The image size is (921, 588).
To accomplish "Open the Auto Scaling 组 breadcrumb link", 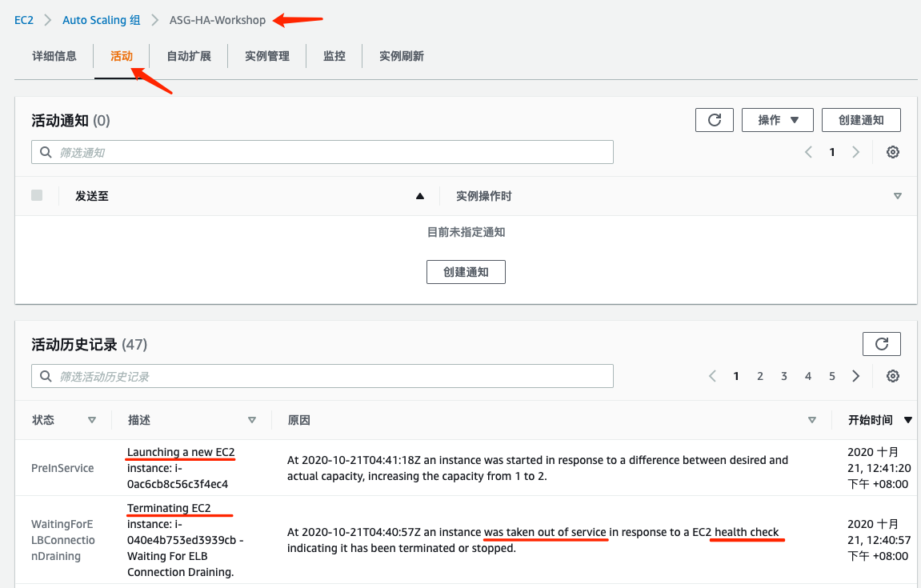I will (101, 19).
